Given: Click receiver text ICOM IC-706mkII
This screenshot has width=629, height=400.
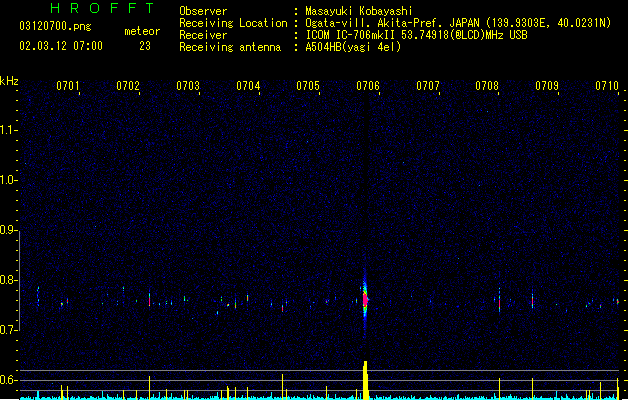Looking at the screenshot, I should point(351,35).
